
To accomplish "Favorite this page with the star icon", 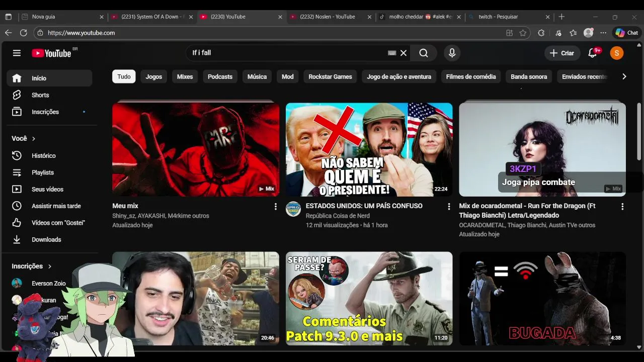I will (x=523, y=33).
